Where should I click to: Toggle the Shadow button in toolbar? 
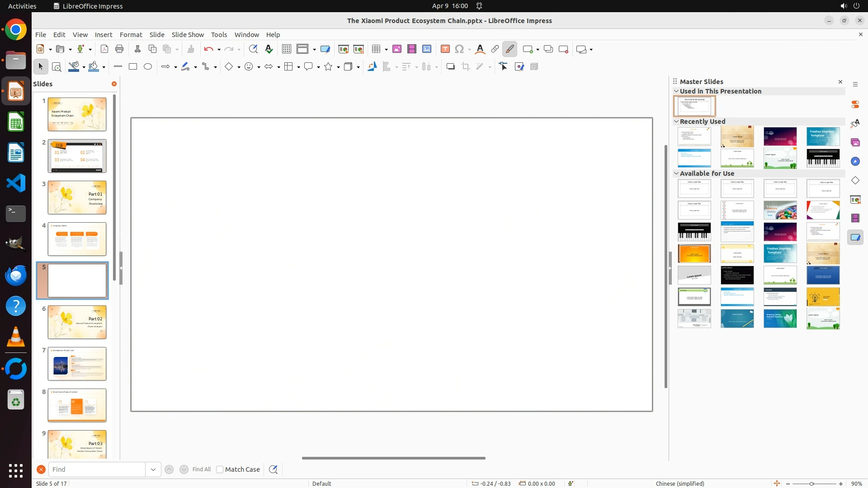pos(450,67)
